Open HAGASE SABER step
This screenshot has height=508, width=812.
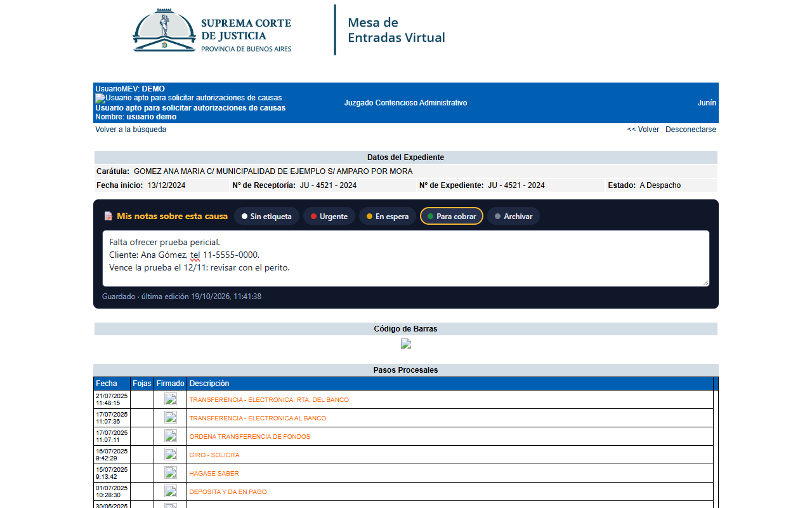pyautogui.click(x=214, y=474)
